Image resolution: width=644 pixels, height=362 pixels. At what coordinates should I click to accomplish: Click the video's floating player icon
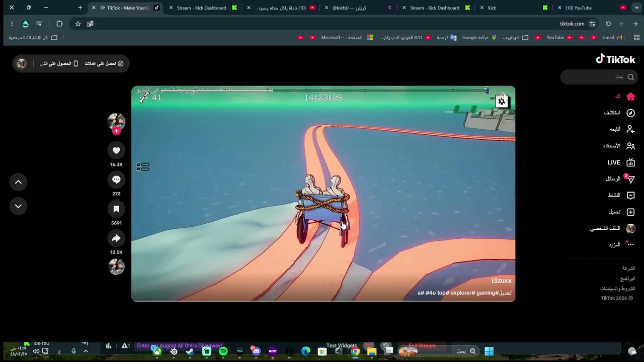502,102
